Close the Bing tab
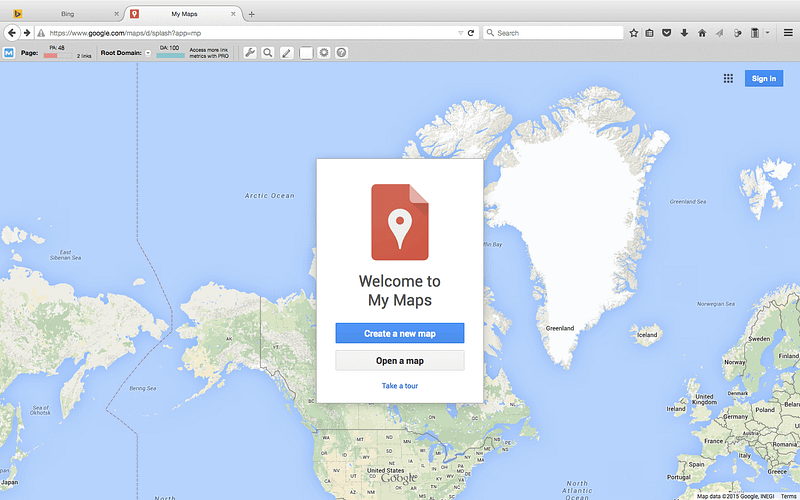The image size is (800, 500). pos(116,14)
